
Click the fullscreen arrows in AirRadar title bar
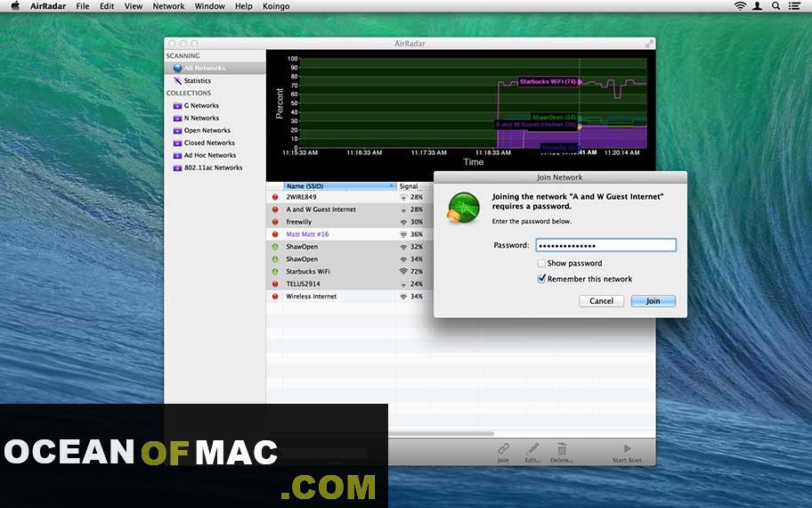649,44
